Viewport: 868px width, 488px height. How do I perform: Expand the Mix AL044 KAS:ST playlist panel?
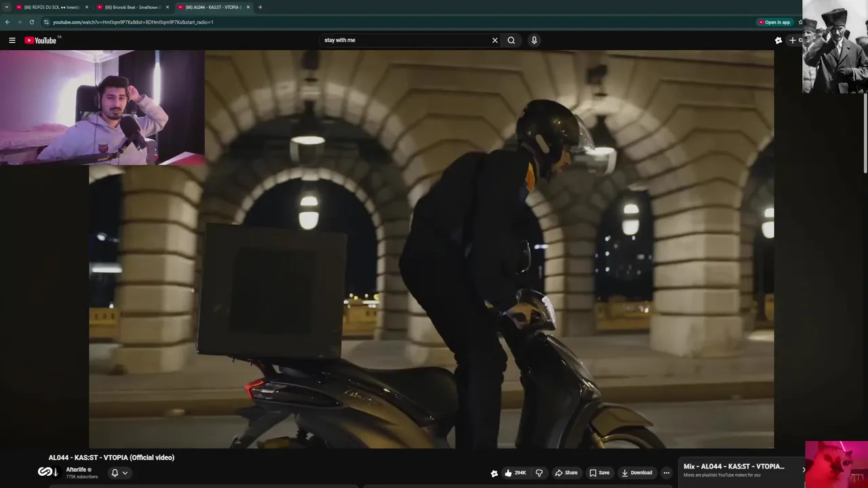coord(804,469)
